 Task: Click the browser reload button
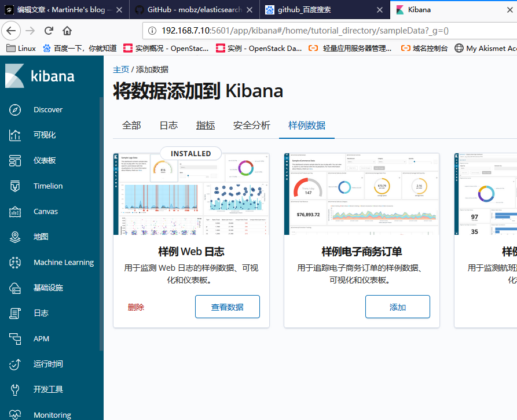click(49, 31)
